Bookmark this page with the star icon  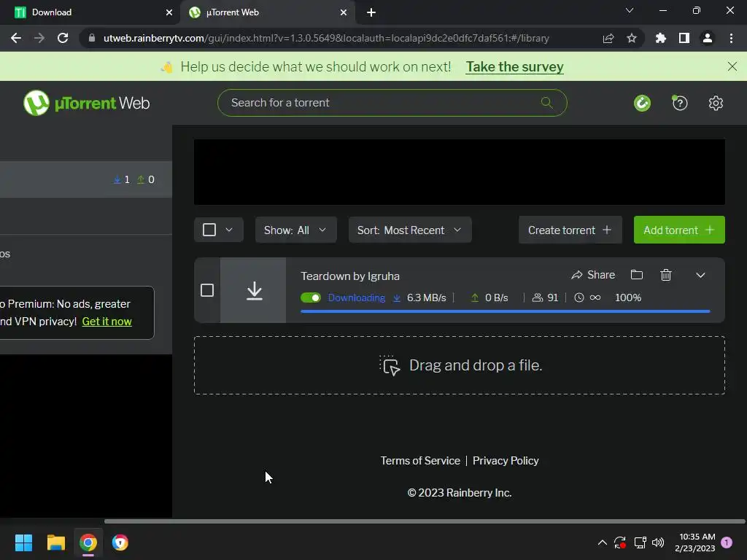pos(632,38)
